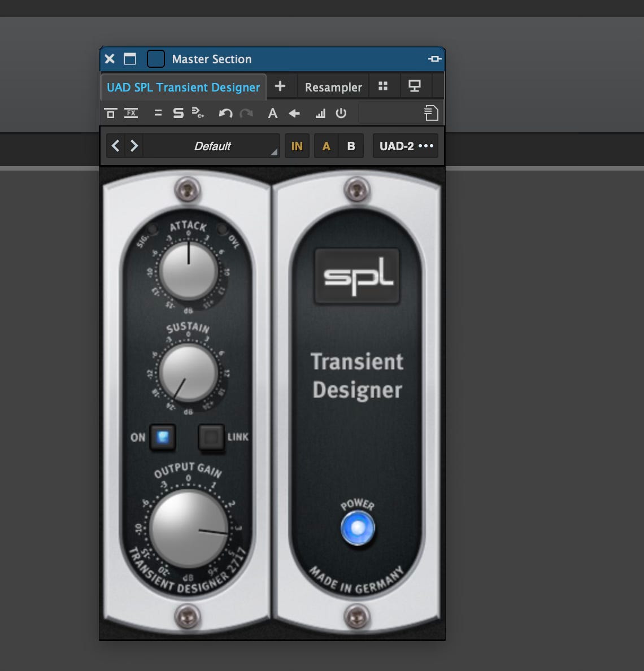Open the preset document icon at toolbar right

[431, 113]
